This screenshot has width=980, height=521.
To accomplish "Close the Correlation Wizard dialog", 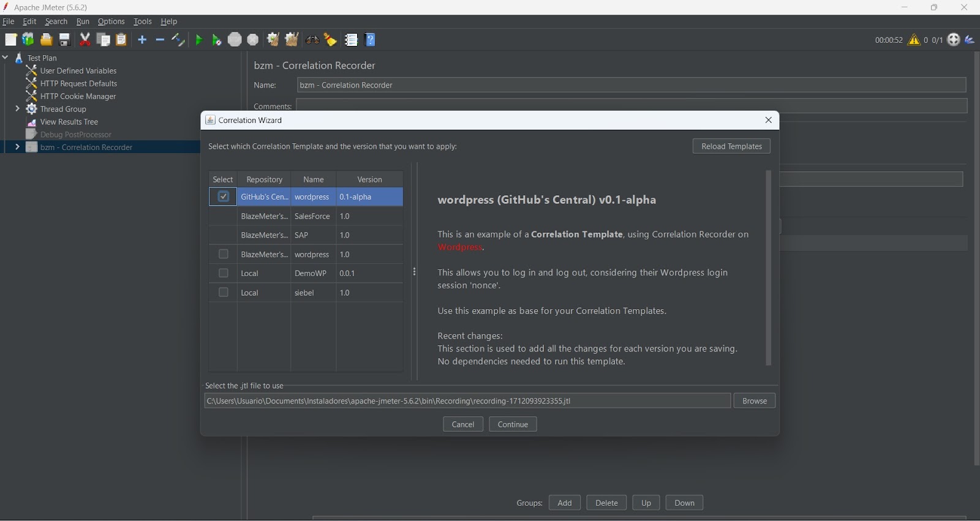I will [x=769, y=120].
